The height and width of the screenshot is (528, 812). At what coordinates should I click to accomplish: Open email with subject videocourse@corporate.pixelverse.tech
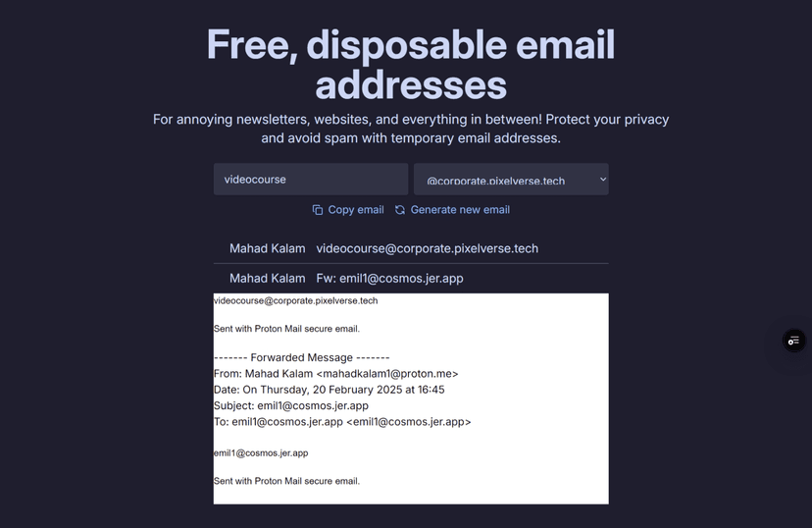click(427, 248)
